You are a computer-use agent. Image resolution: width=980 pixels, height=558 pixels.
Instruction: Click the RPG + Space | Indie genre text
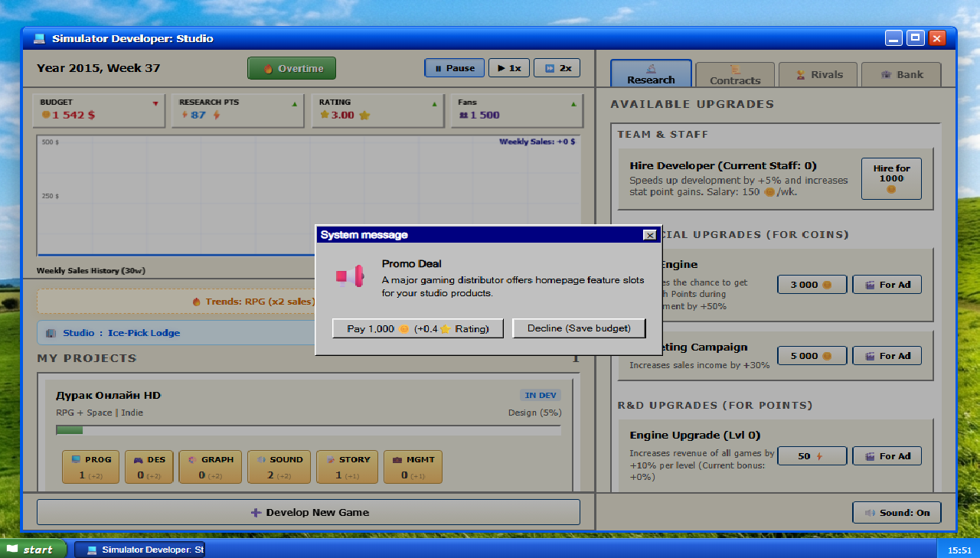coord(100,413)
